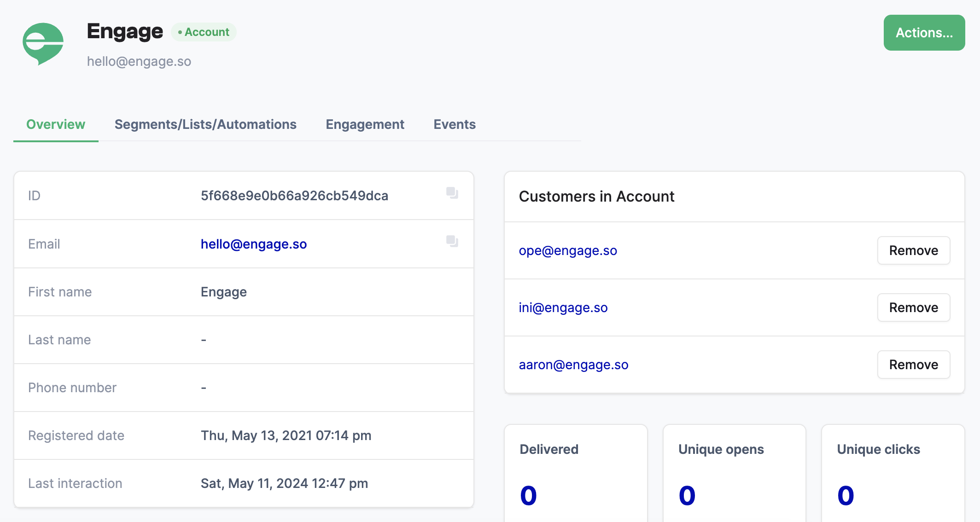The width and height of the screenshot is (980, 522).
Task: Click the Unique opens stat card
Action: (x=734, y=473)
